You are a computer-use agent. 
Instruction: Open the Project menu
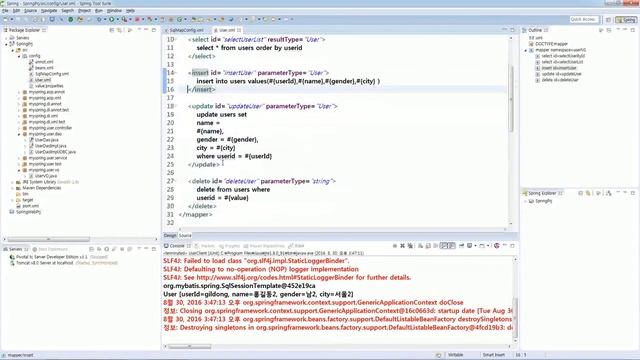[x=84, y=11]
